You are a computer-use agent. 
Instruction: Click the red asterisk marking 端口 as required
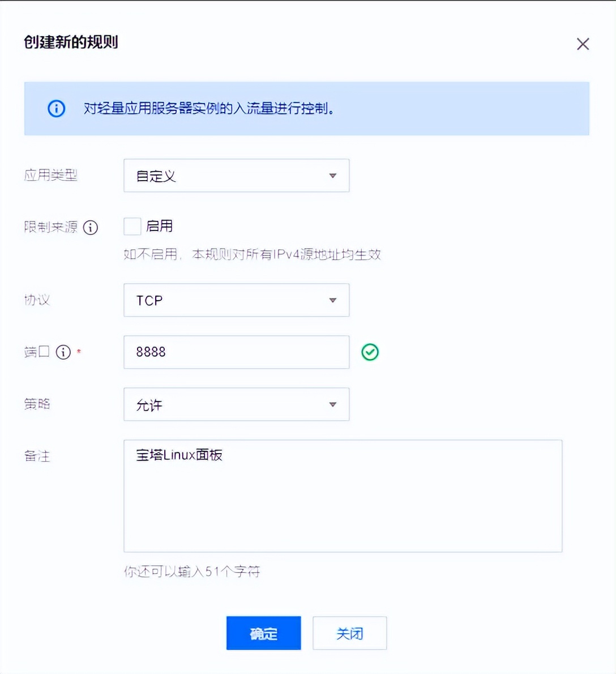pyautogui.click(x=78, y=350)
